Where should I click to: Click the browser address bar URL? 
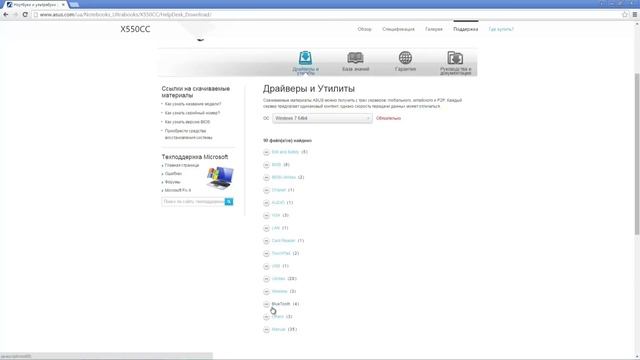(125, 15)
